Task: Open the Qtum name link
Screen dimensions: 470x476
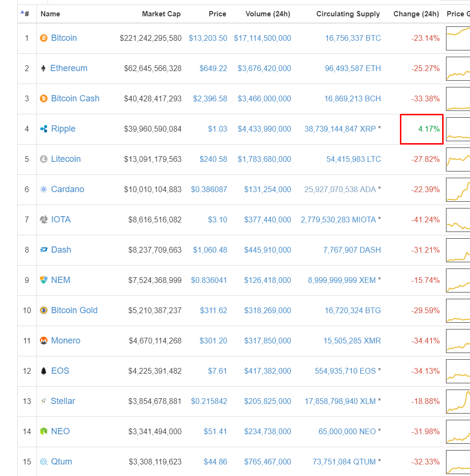Action: click(61, 462)
